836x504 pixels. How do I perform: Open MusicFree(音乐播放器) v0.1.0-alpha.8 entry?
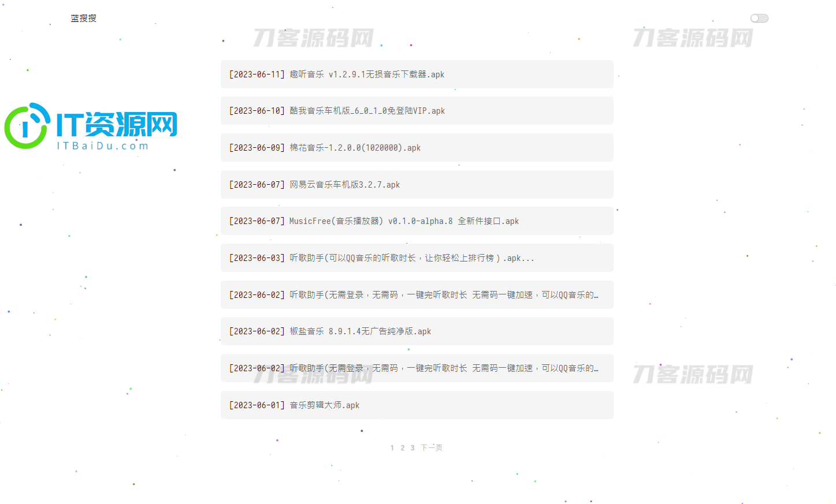(417, 221)
